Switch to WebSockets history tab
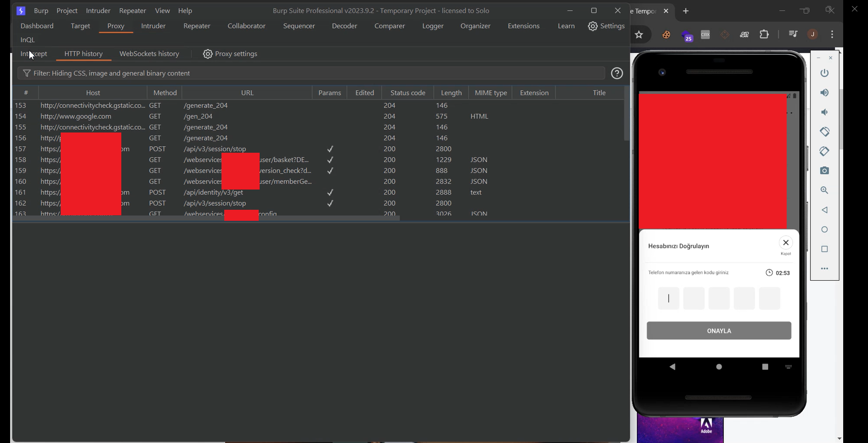This screenshot has height=443, width=868. [x=149, y=54]
